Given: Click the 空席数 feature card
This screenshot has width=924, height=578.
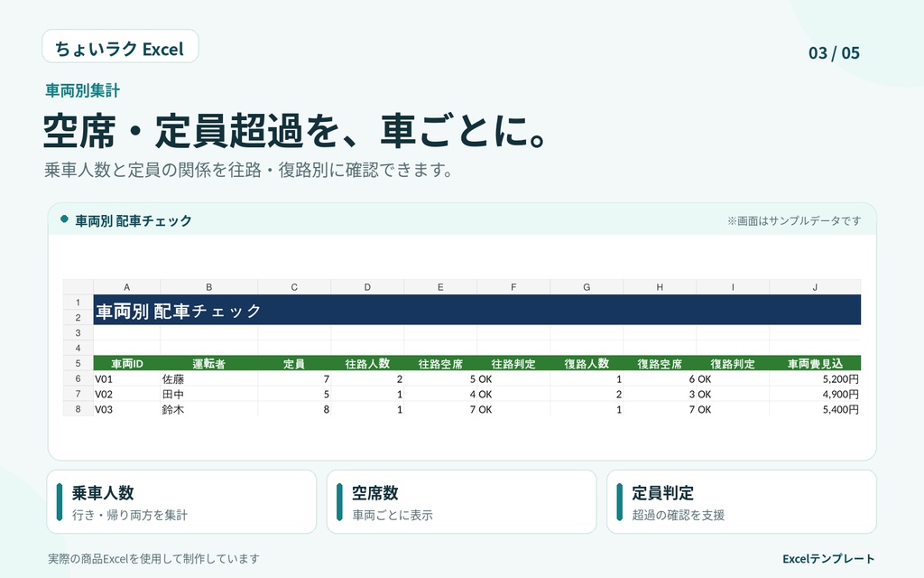Looking at the screenshot, I should pos(461,502).
